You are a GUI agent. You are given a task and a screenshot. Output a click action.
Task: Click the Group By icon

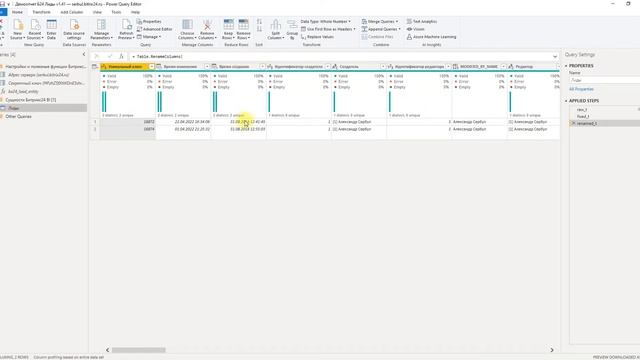292,29
